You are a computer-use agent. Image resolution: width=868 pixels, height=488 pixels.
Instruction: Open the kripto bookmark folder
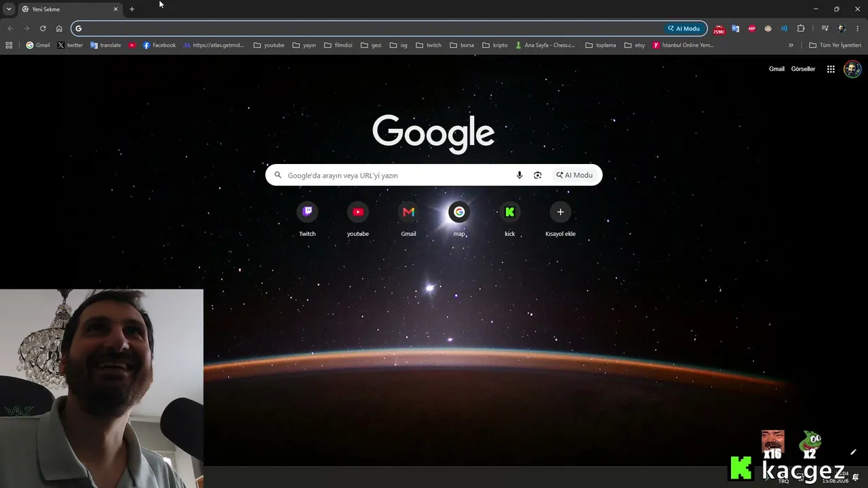tap(495, 45)
